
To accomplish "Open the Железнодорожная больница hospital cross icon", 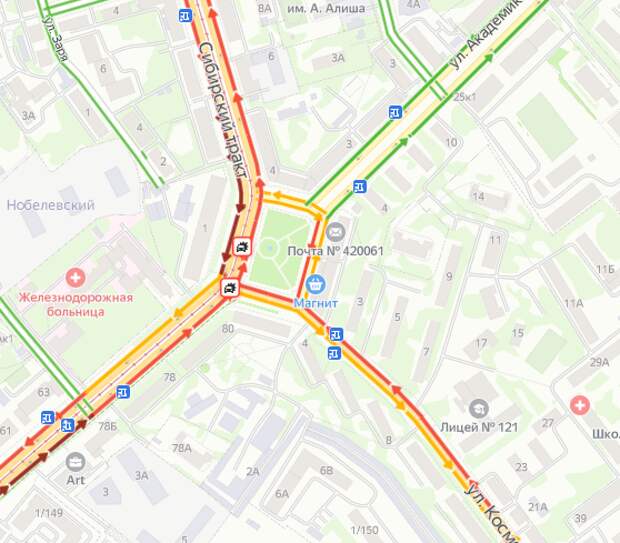I will (x=76, y=277).
